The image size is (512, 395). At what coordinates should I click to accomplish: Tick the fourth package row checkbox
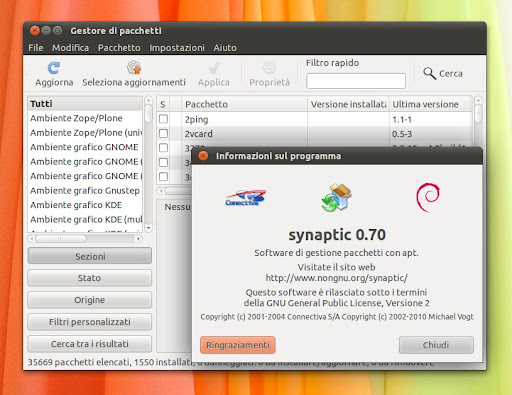163,162
